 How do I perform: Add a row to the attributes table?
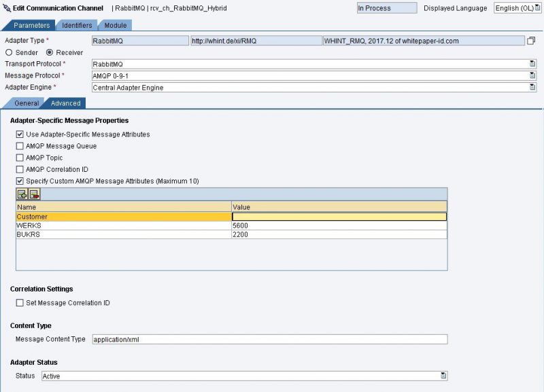pos(22,194)
